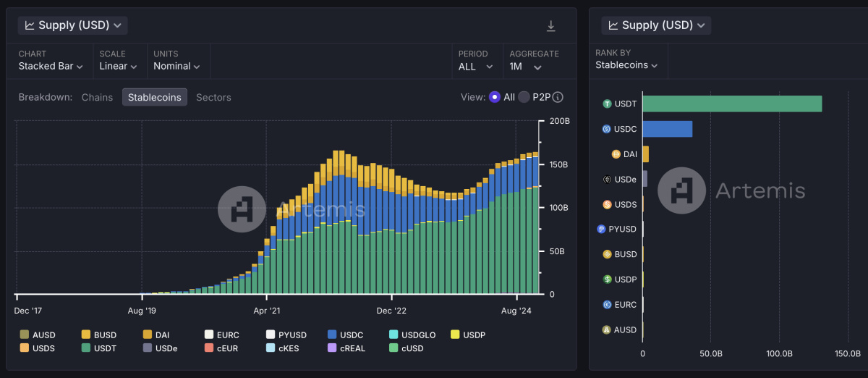868x378 pixels.
Task: Select the All view radio option
Action: [x=495, y=97]
